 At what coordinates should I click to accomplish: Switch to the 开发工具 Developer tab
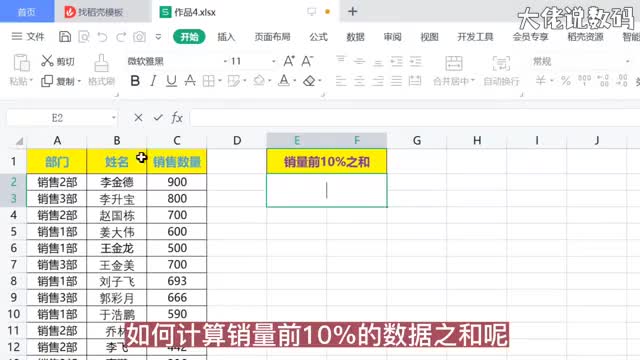click(475, 37)
